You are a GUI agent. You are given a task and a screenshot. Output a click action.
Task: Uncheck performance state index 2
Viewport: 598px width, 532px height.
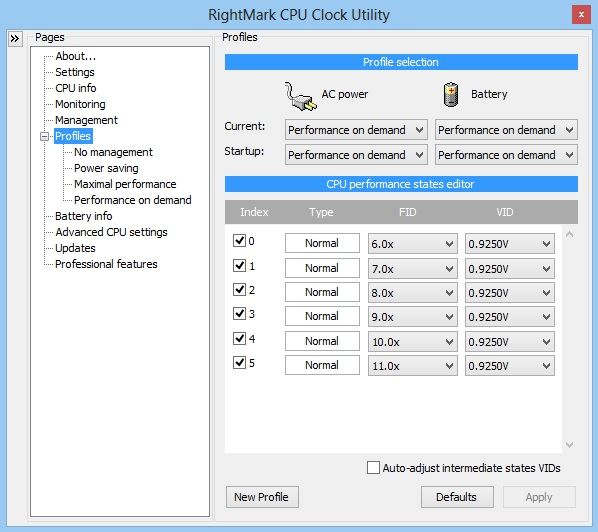pyautogui.click(x=239, y=289)
